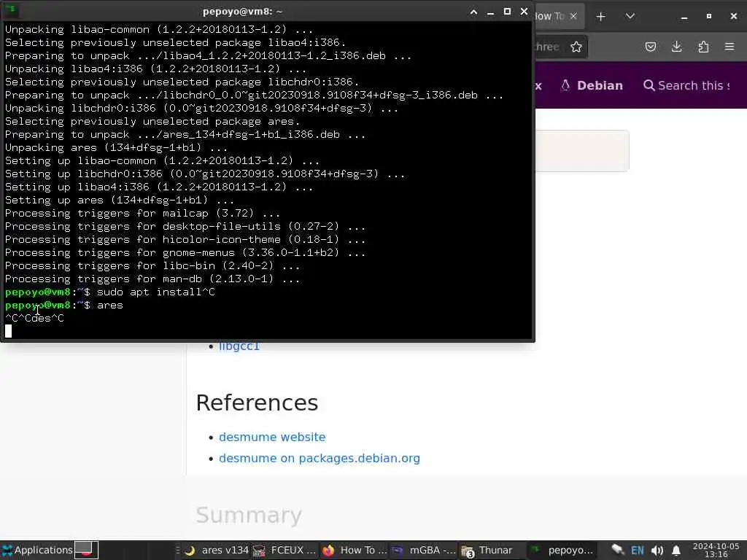Image resolution: width=747 pixels, height=560 pixels.
Task: Click 'Processing triggers for man-db' line
Action: pyautogui.click(x=152, y=279)
